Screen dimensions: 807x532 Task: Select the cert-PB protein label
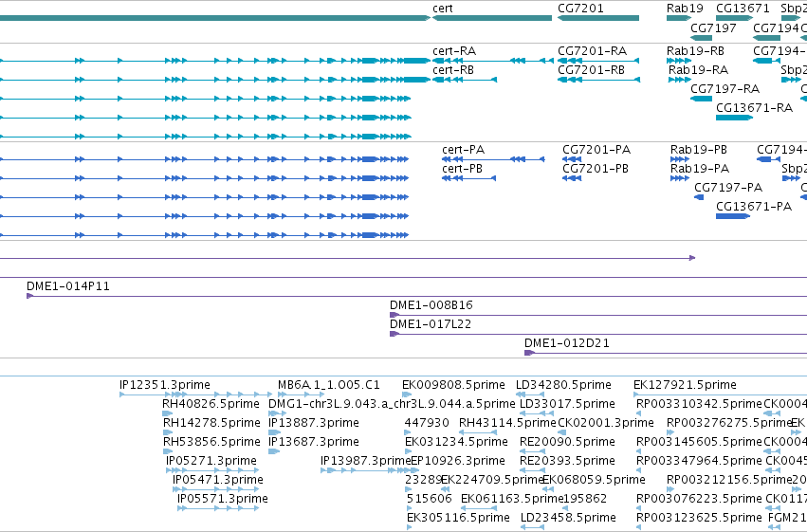pyautogui.click(x=462, y=169)
